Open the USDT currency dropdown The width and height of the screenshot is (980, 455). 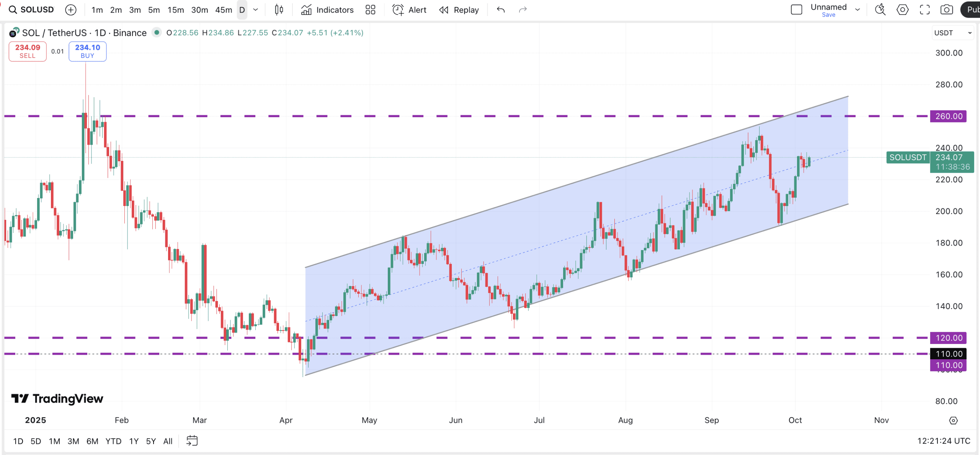click(x=952, y=33)
